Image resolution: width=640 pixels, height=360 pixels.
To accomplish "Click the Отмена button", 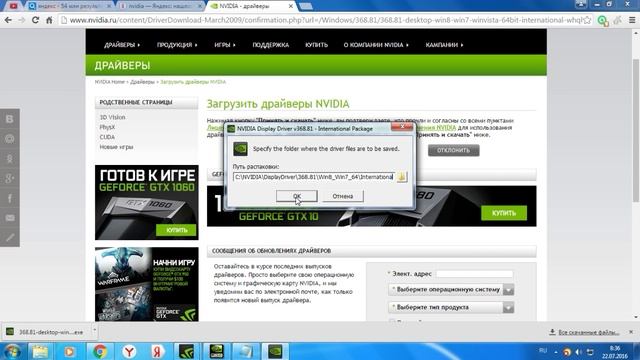I will click(x=342, y=196).
